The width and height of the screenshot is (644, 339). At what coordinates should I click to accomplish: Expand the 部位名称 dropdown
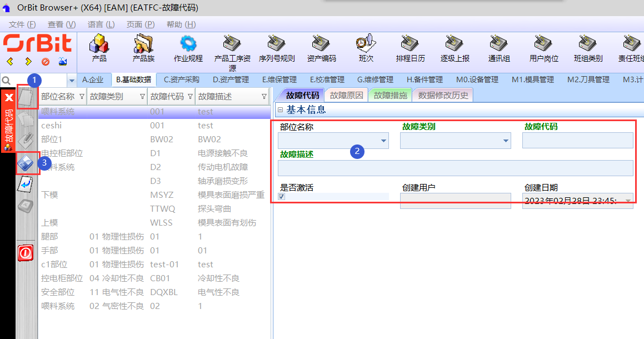coord(383,141)
